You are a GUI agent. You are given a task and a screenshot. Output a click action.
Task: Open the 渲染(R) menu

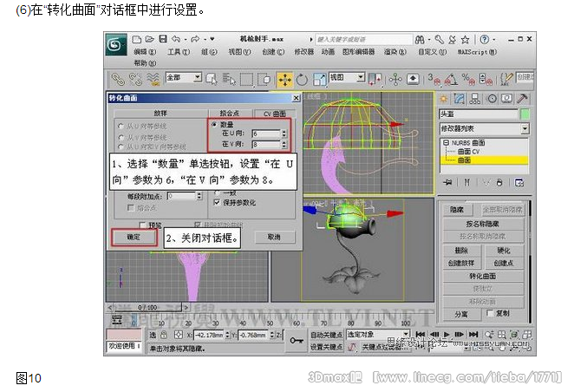pyautogui.click(x=395, y=52)
